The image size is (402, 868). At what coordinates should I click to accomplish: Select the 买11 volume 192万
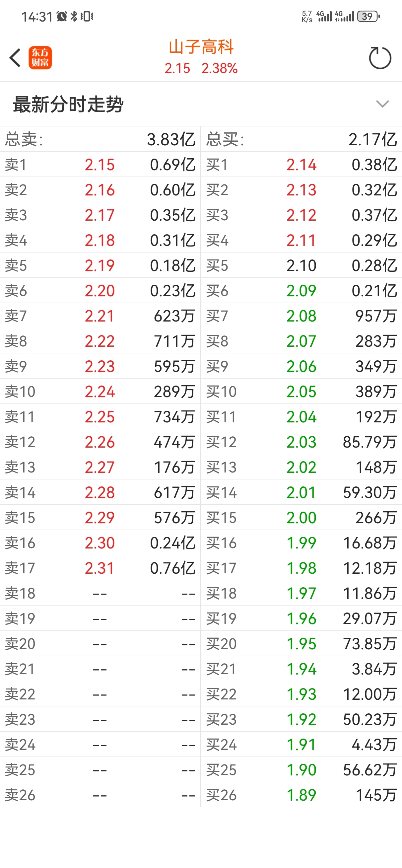(376, 417)
